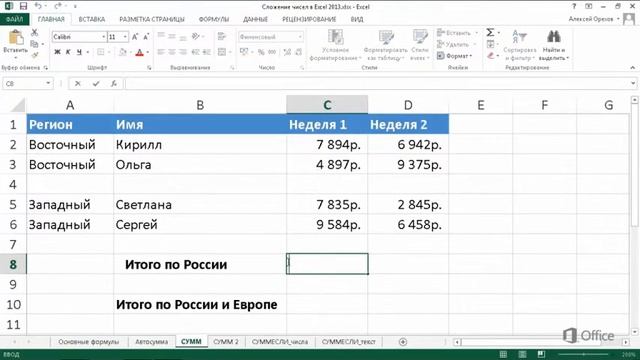This screenshot has width=640, height=360.
Task: Open the font size 11 dropdown
Action: tap(125, 37)
